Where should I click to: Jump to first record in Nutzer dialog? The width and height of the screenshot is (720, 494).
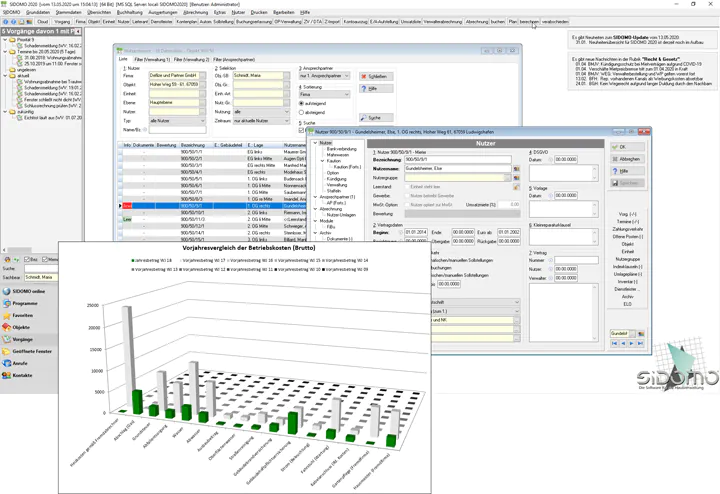(x=614, y=343)
